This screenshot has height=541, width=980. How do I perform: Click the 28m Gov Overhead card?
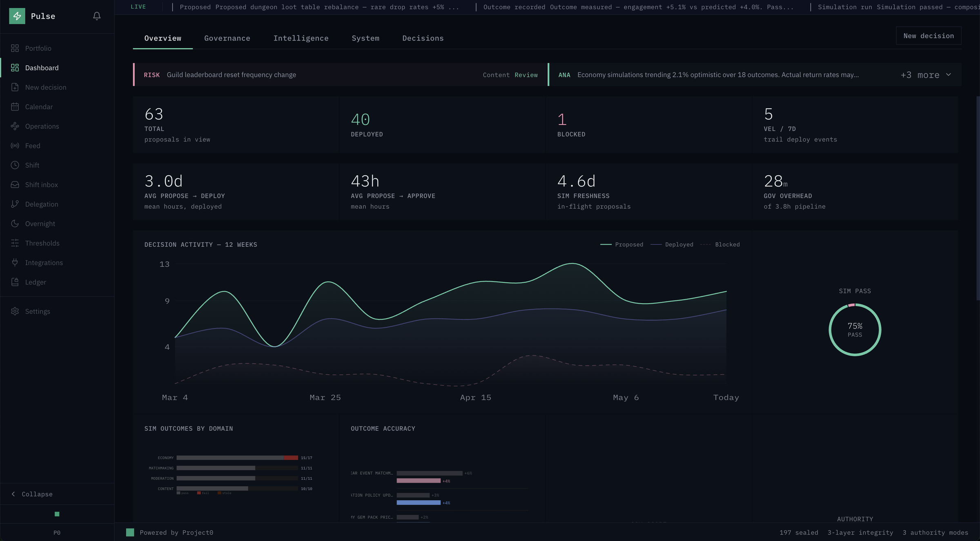click(x=855, y=192)
